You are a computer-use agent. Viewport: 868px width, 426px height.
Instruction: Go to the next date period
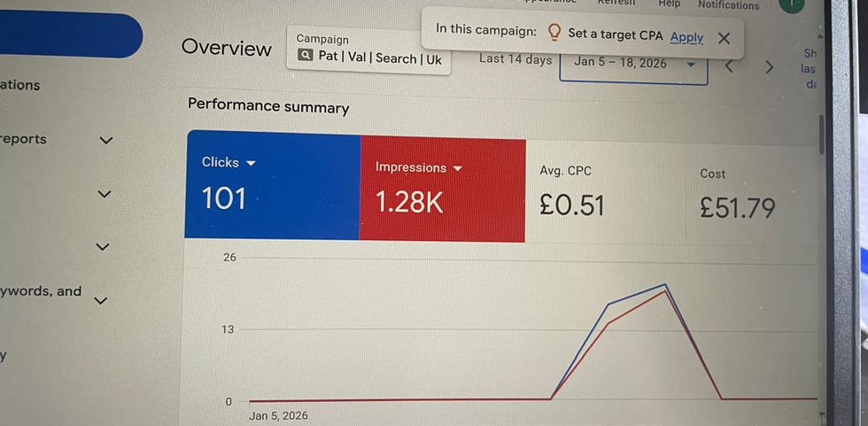pos(769,66)
